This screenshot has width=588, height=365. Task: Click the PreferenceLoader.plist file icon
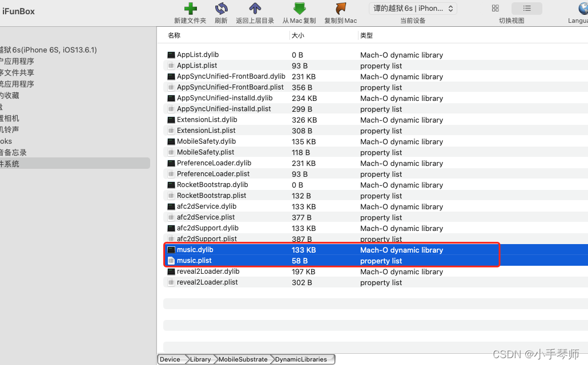point(171,175)
